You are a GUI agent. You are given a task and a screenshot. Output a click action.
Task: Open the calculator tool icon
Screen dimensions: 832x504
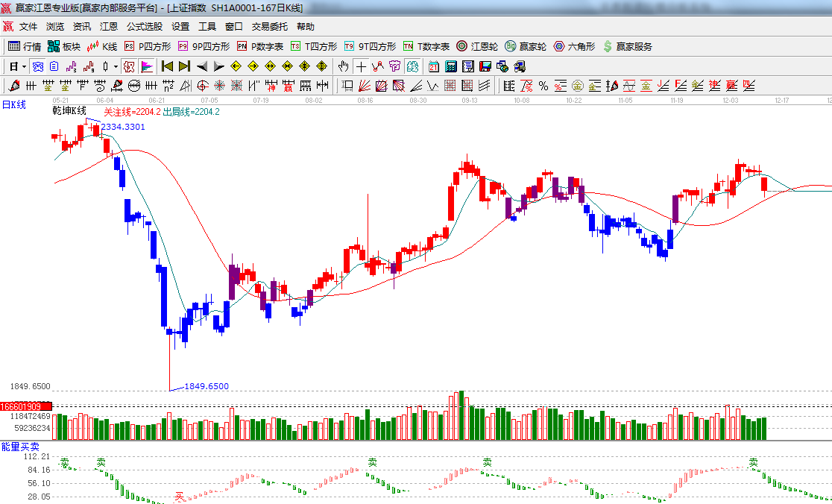point(450,66)
